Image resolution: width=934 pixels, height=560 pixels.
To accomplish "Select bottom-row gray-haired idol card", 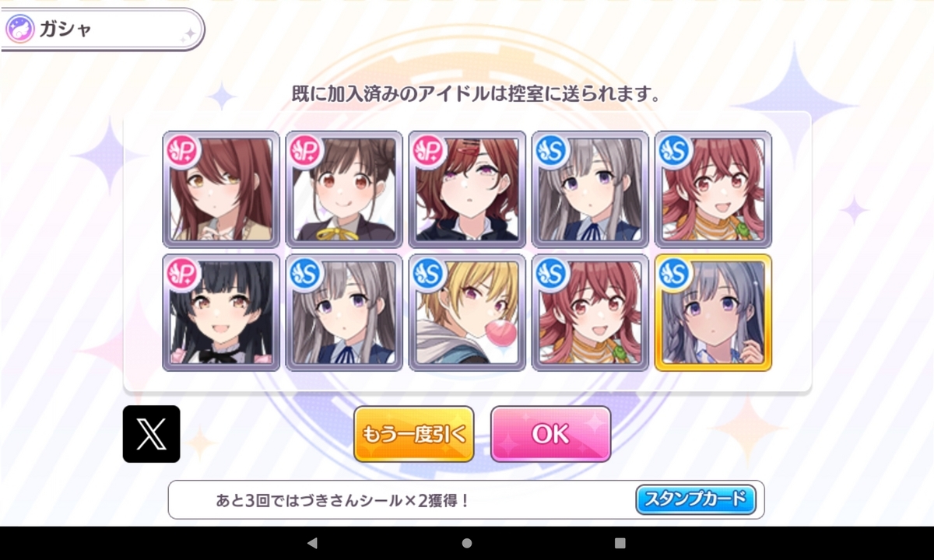I will tap(344, 313).
